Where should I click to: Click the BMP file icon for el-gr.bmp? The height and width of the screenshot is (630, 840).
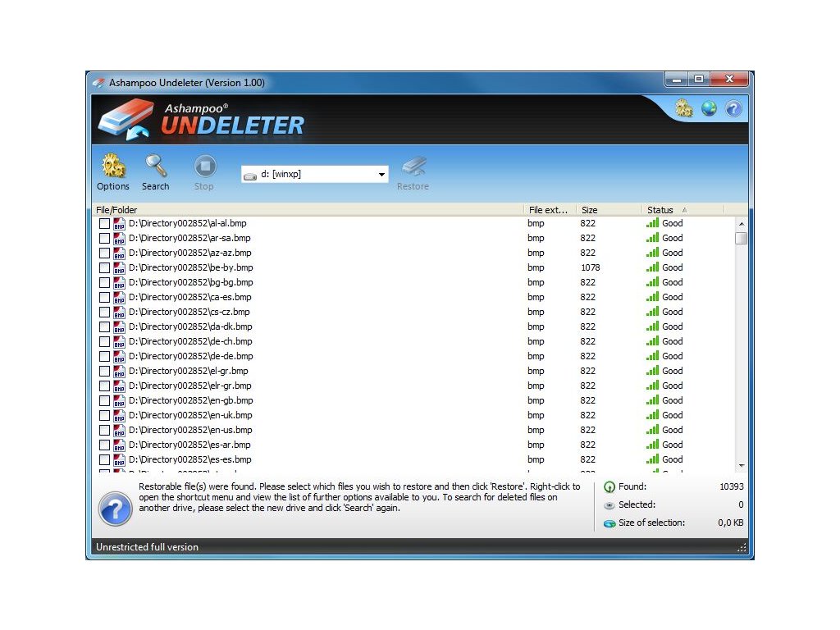click(x=119, y=372)
